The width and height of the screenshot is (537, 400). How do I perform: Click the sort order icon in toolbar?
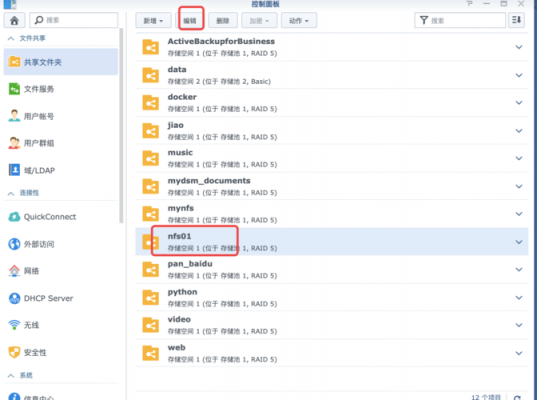(516, 20)
